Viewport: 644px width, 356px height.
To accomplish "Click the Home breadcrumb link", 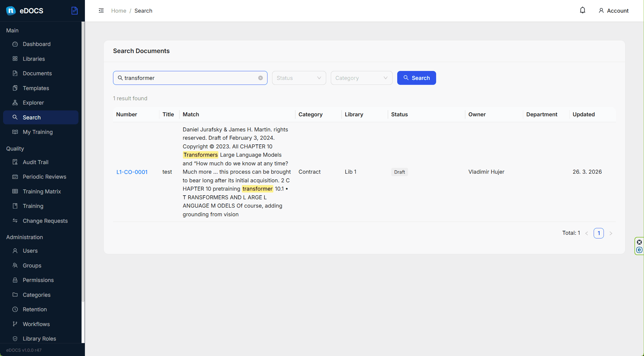I will [119, 11].
